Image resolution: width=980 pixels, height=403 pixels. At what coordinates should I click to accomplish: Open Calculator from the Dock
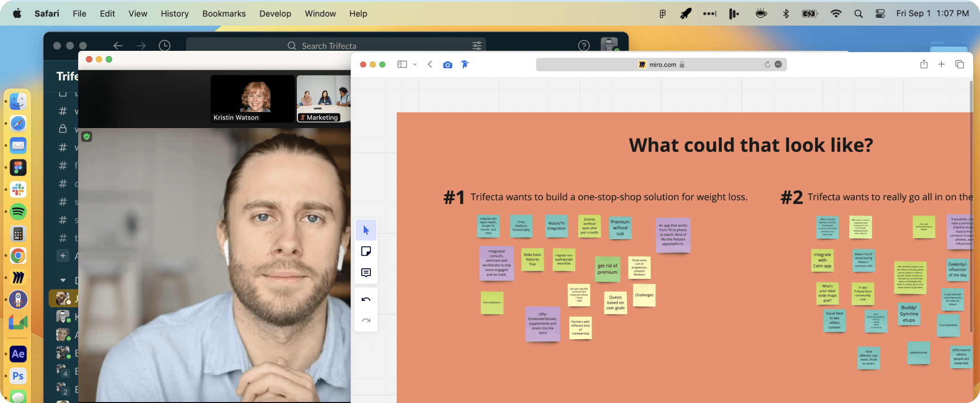[x=18, y=234]
